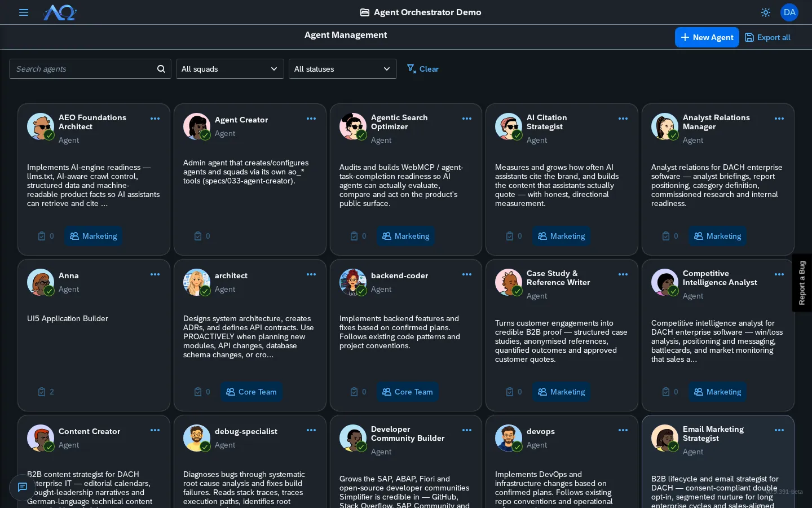Click the Agent Orchestrator Demo project title
812x508 pixels.
tap(427, 12)
